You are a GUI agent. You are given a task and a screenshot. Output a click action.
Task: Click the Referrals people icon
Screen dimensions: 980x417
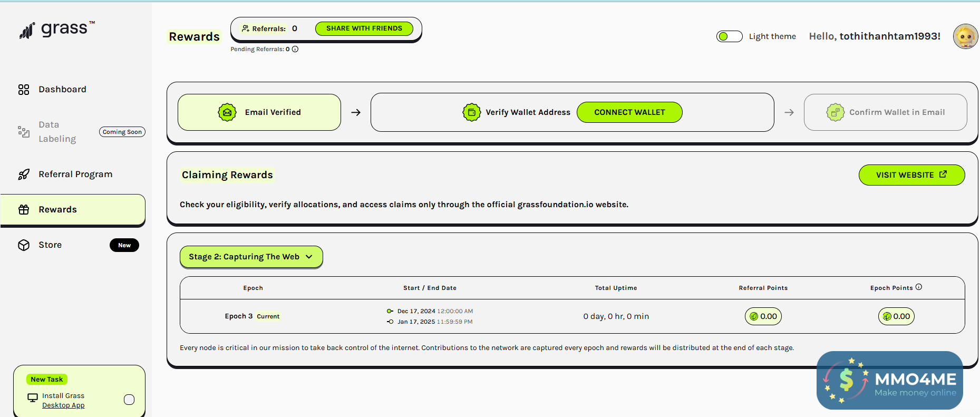[x=246, y=28]
